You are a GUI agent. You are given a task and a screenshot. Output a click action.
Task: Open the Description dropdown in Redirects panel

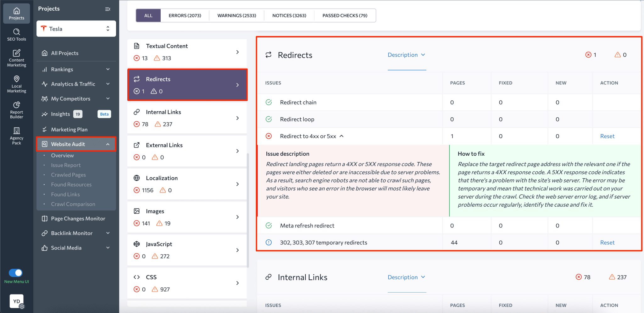point(407,55)
